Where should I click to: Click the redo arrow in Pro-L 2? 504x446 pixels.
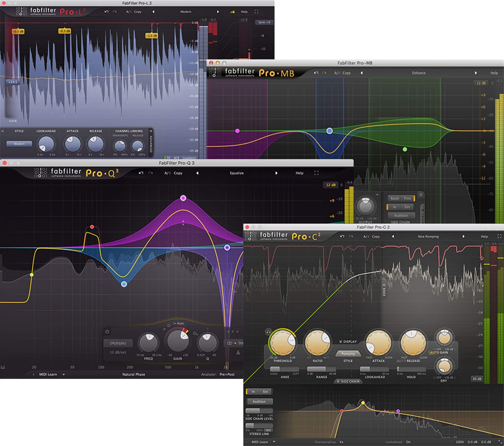tap(115, 12)
